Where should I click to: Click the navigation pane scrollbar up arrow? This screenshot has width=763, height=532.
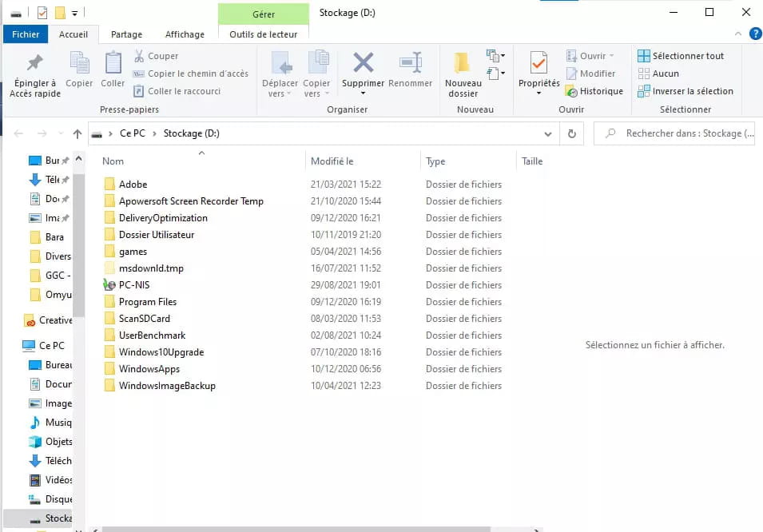tap(79, 159)
